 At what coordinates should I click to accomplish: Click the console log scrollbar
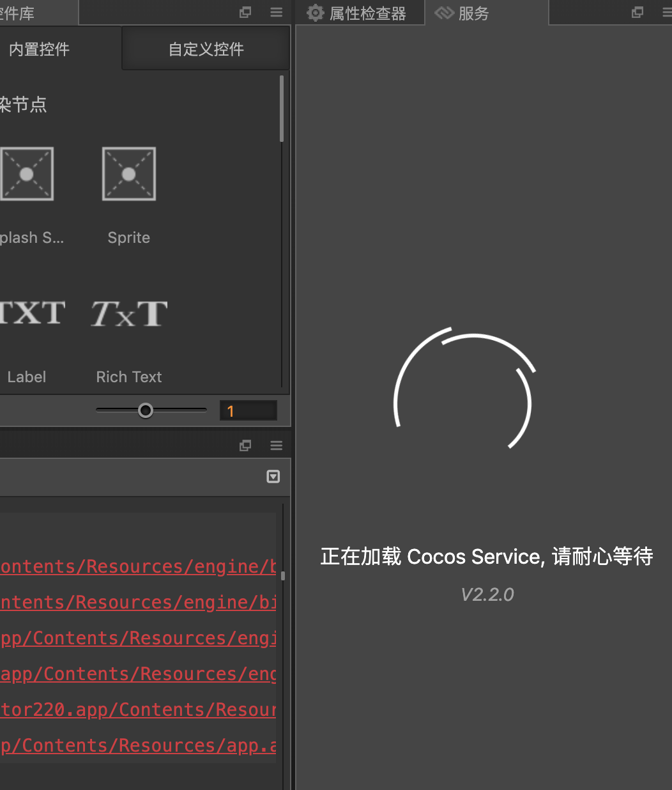283,575
